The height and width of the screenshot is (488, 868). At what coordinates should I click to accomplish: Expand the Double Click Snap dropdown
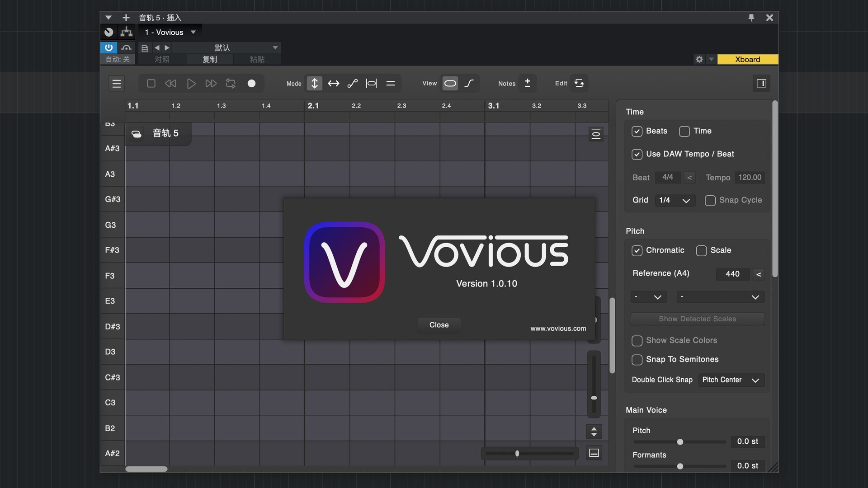(x=731, y=380)
